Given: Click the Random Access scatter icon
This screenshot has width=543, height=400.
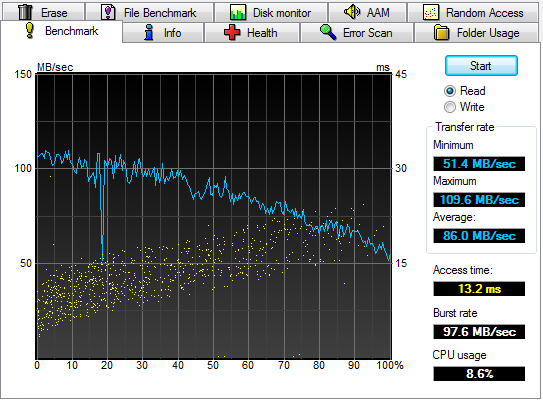Looking at the screenshot, I should tap(431, 12).
